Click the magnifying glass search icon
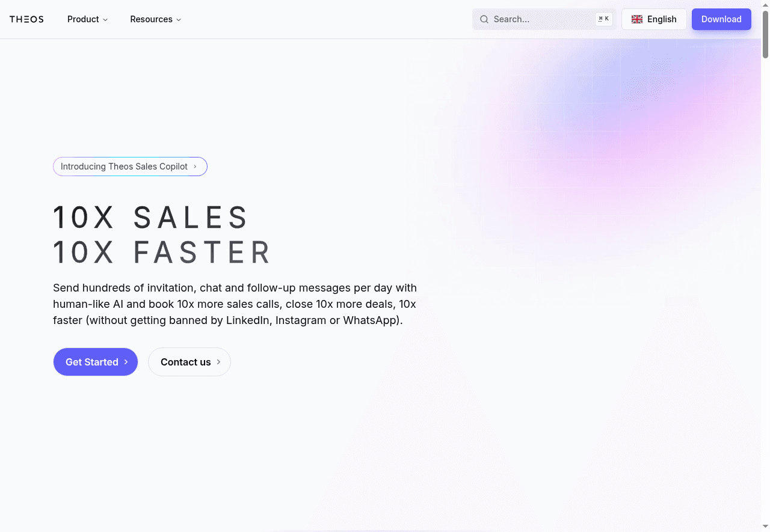Viewport: 770px width, 532px height. pyautogui.click(x=484, y=19)
